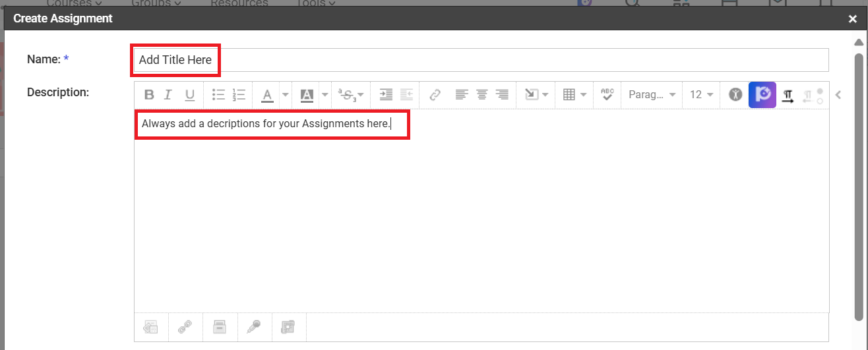Click the microphone audio recording icon
868x350 pixels.
click(x=253, y=326)
